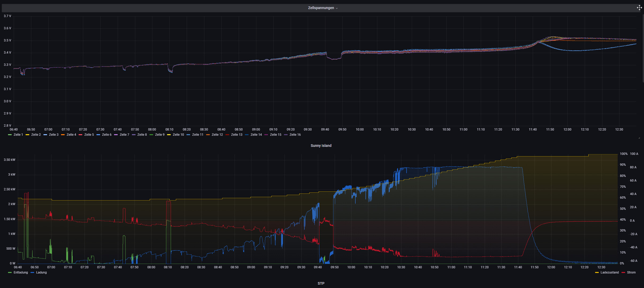Click the panel resize handle below cell legend

[x=639, y=138]
